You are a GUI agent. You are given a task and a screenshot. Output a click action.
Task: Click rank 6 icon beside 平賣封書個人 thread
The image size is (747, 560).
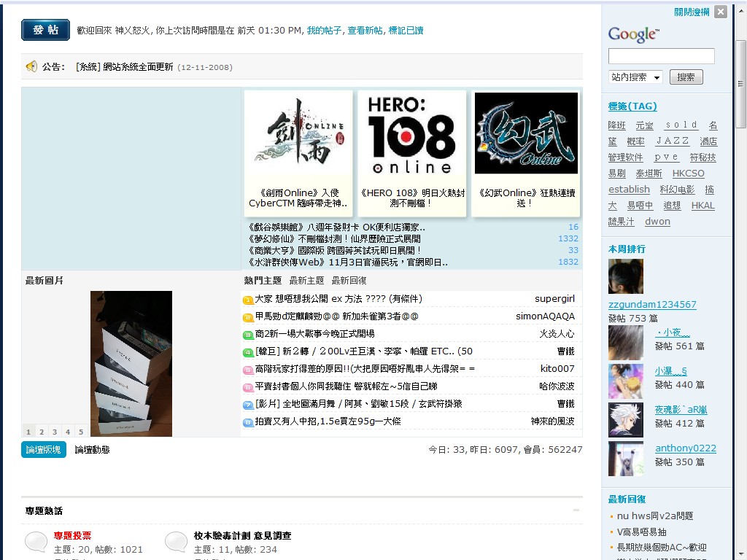[248, 388]
